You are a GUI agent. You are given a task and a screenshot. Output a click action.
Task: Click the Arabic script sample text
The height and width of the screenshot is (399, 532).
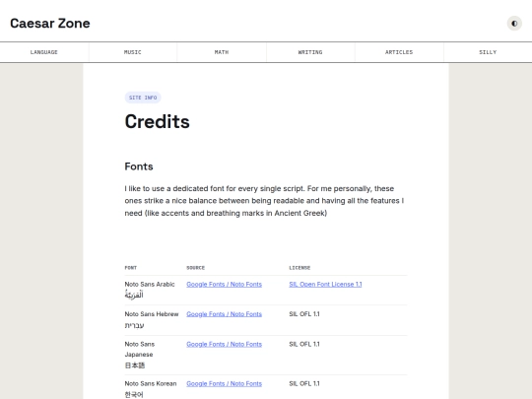coord(134,295)
